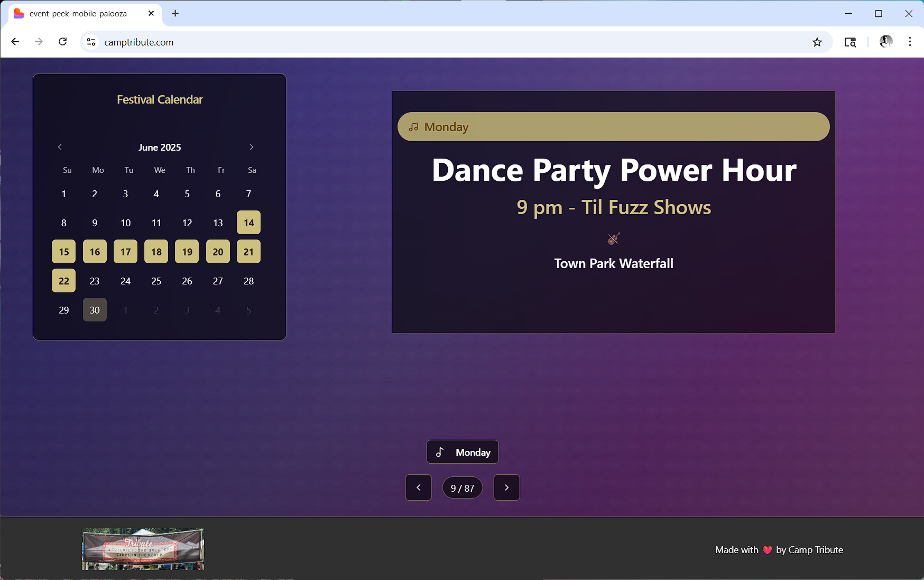This screenshot has height=580, width=924.
Task: Click the Tribute banner thumbnail in footer
Action: 143,549
